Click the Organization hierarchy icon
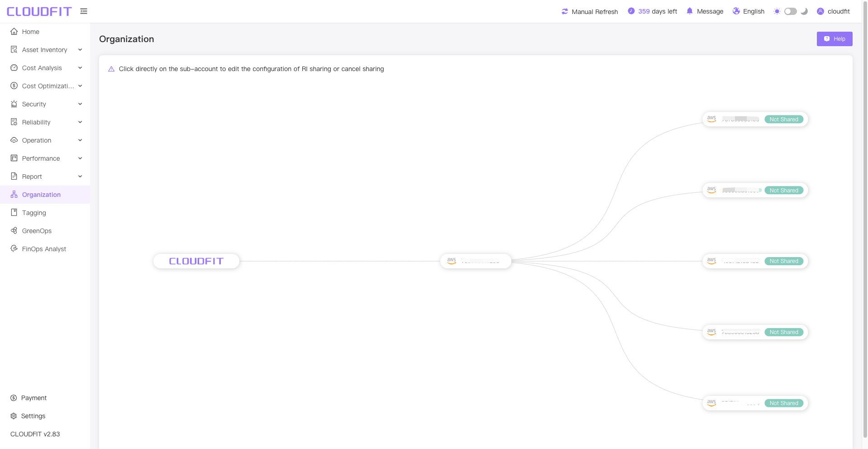868x449 pixels. click(14, 194)
